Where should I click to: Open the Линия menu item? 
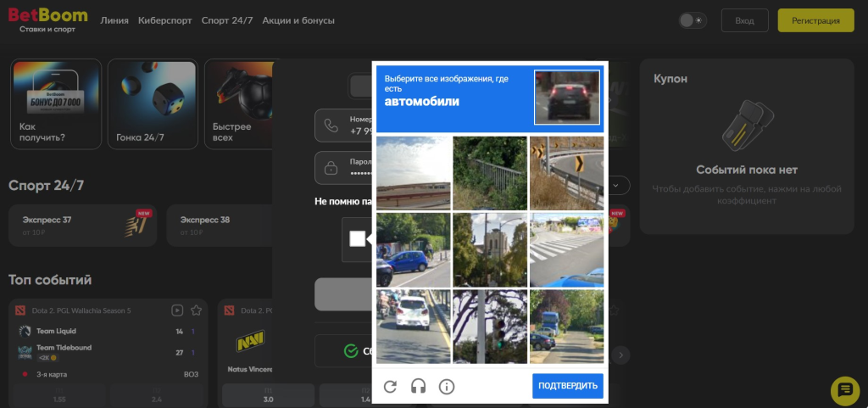[x=114, y=20]
